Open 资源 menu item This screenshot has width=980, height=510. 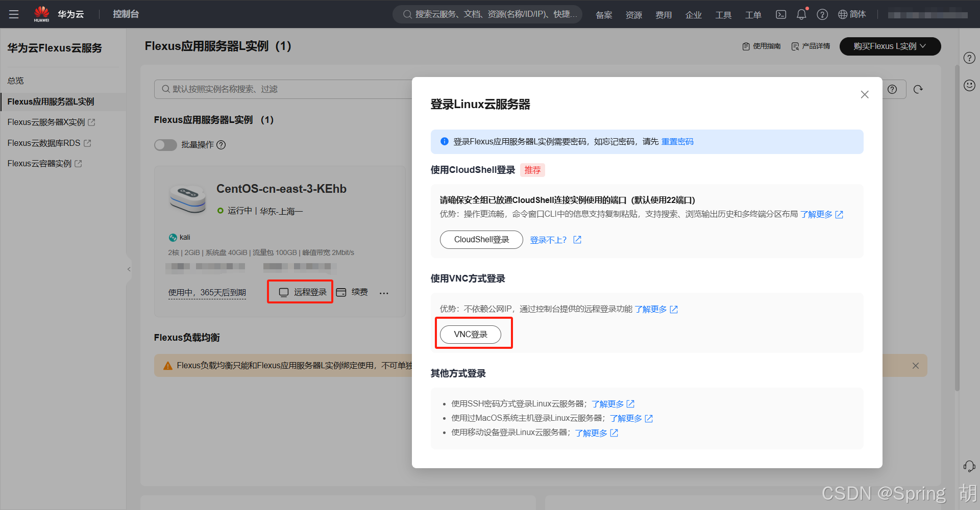click(x=634, y=15)
